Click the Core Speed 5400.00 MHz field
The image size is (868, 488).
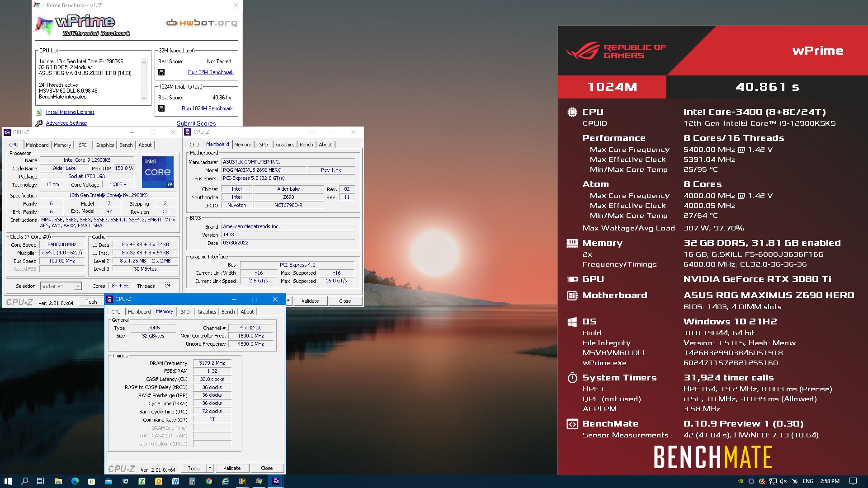[x=62, y=244]
